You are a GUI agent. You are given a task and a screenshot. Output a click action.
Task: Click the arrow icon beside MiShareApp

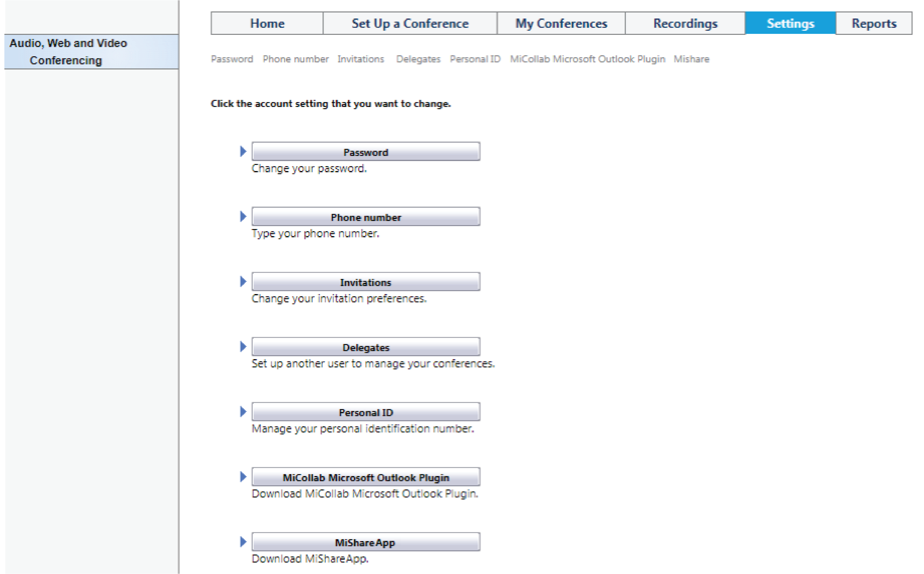click(x=243, y=542)
